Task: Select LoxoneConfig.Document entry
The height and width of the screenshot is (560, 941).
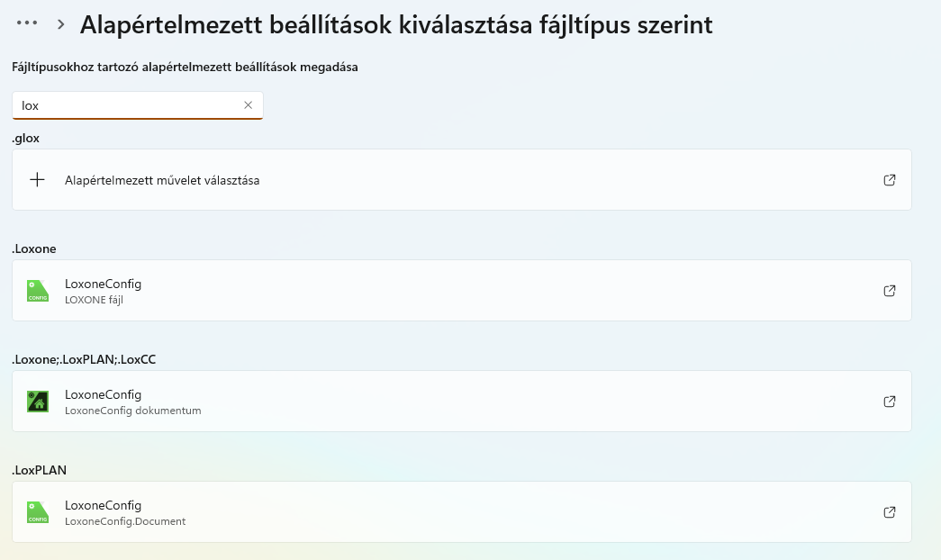Action: coord(462,512)
